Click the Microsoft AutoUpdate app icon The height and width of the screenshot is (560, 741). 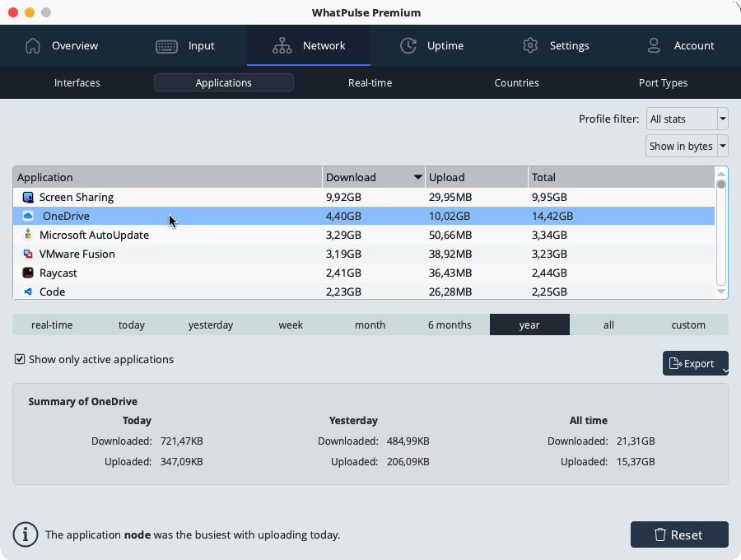pos(28,235)
